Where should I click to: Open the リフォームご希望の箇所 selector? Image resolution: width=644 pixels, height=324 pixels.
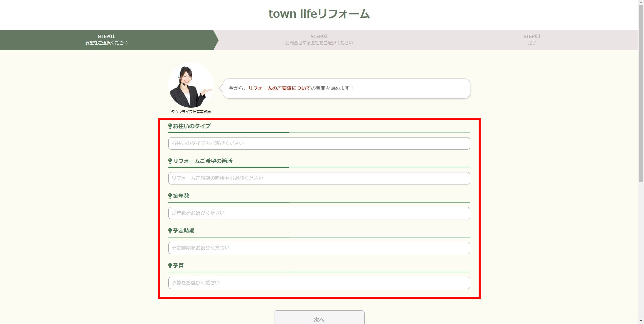click(x=319, y=178)
